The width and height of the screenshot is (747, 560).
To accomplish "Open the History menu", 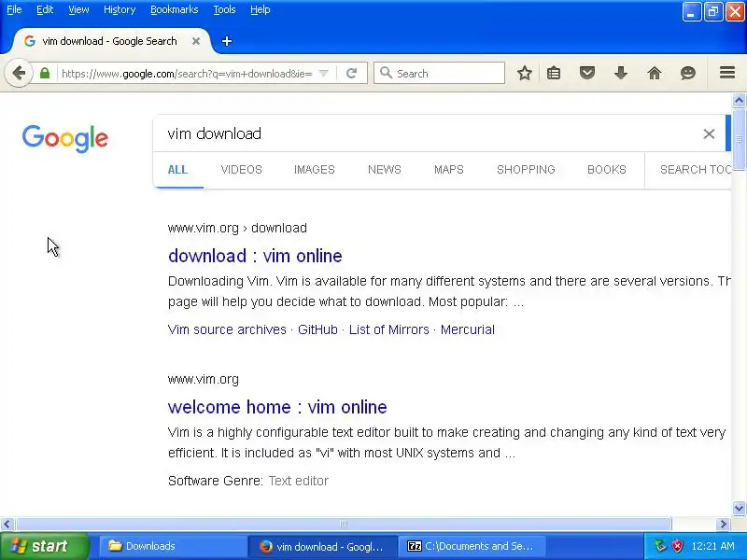I will click(x=120, y=9).
